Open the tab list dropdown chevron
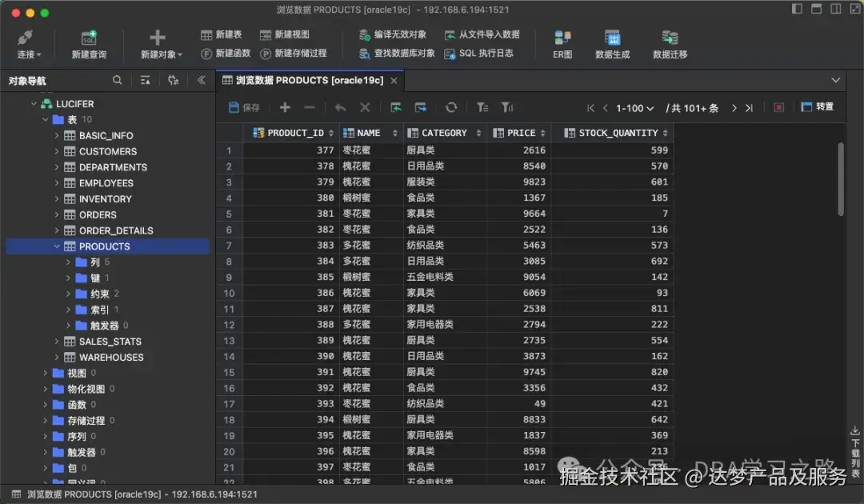The image size is (864, 504). click(x=836, y=81)
